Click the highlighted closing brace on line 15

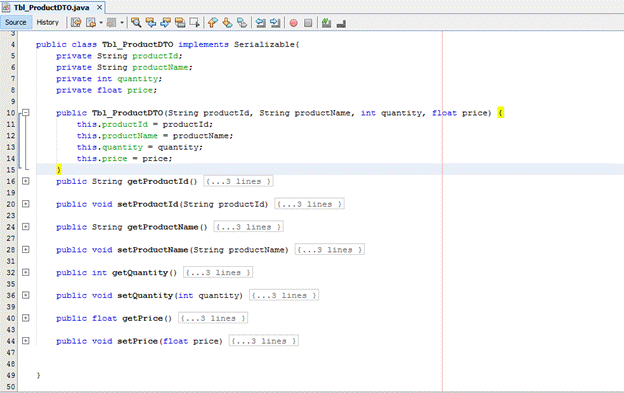click(x=59, y=170)
